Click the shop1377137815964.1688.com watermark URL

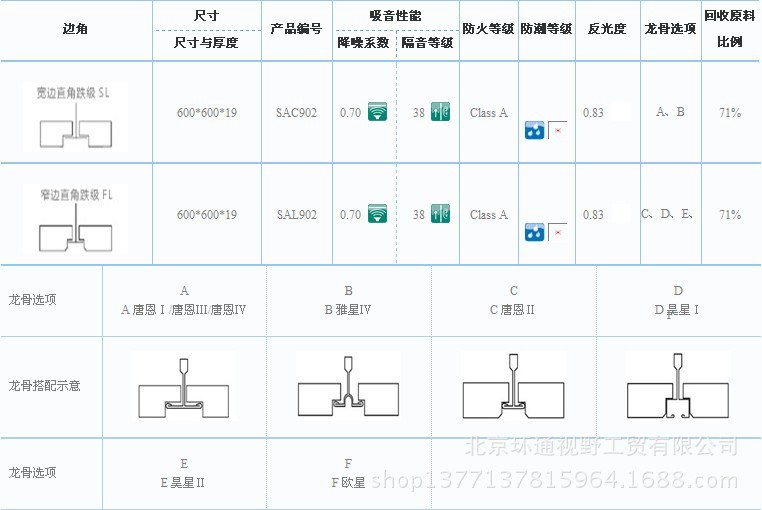[565, 482]
